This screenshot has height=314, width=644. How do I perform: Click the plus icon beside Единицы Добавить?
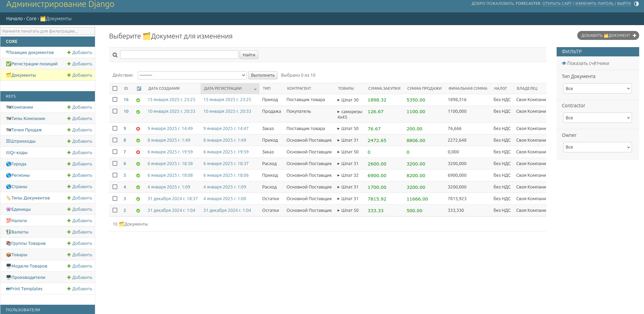pos(69,209)
